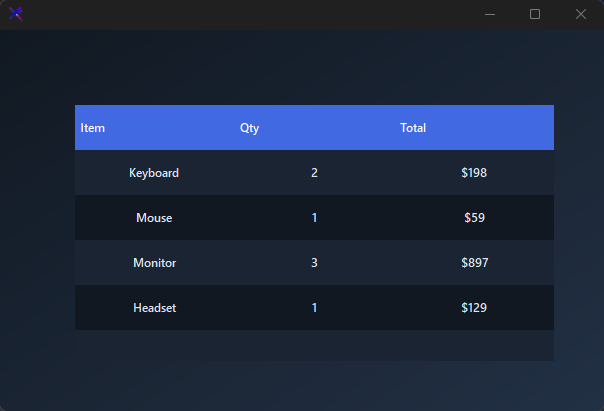Click the Total column header
The height and width of the screenshot is (411, 604).
[x=413, y=128]
